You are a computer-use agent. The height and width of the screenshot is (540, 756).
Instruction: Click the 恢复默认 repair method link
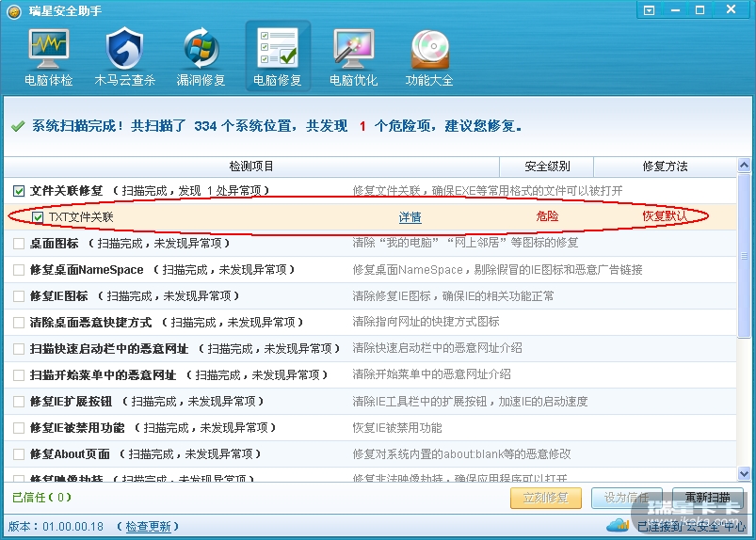pos(665,216)
